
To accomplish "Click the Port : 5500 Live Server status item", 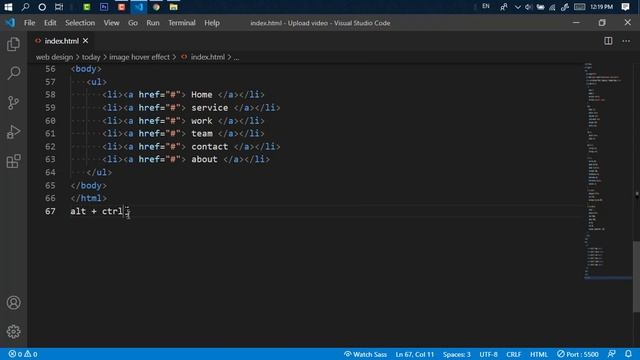I will coord(578,354).
